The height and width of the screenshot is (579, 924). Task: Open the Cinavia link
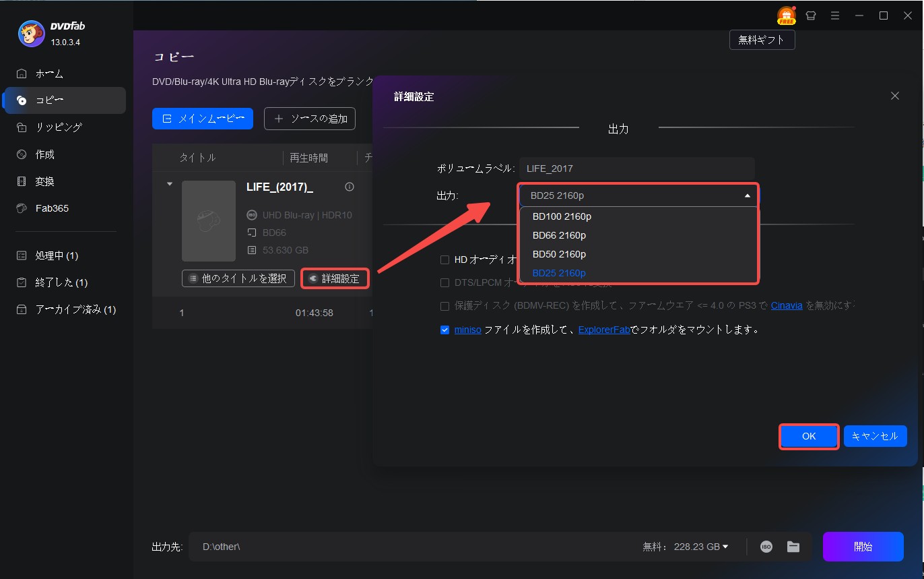[786, 306]
